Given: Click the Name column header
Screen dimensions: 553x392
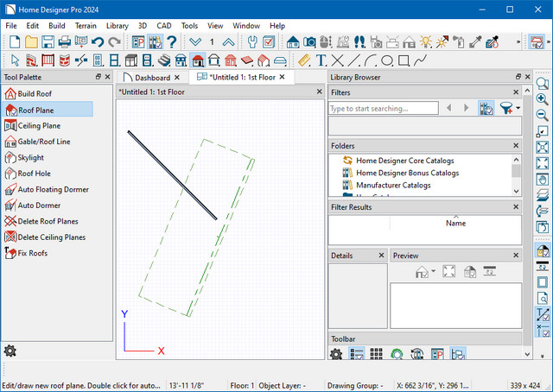Looking at the screenshot, I should point(455,223).
